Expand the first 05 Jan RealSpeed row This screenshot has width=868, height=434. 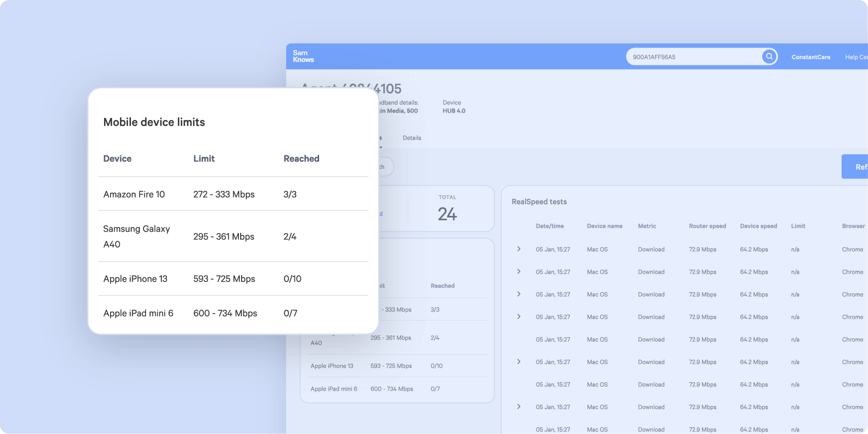[519, 249]
